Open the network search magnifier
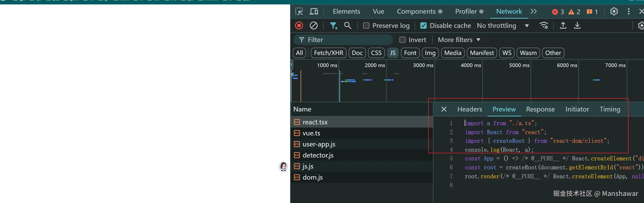The image size is (644, 203). point(348,26)
